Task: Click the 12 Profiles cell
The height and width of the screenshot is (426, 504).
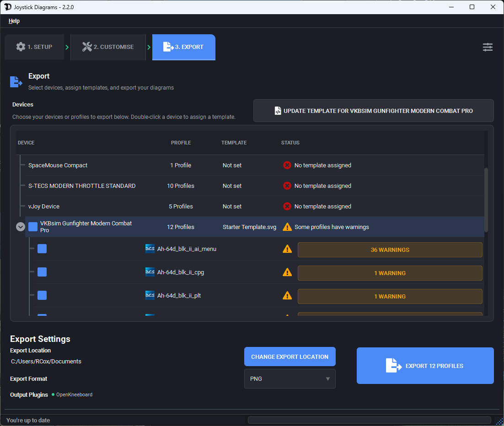Action: (180, 227)
